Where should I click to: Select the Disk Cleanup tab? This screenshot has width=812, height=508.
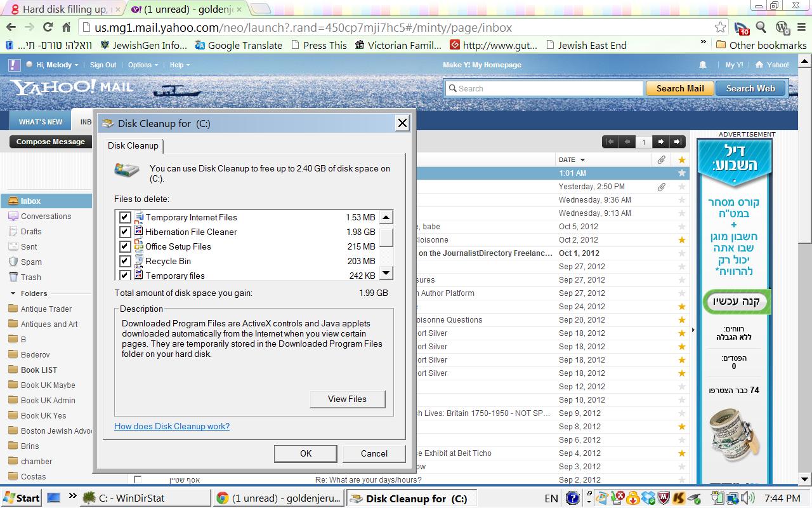pyautogui.click(x=133, y=145)
